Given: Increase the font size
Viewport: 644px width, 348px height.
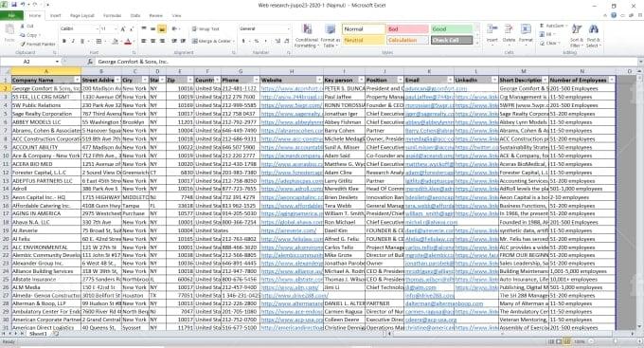Looking at the screenshot, I should point(122,28).
